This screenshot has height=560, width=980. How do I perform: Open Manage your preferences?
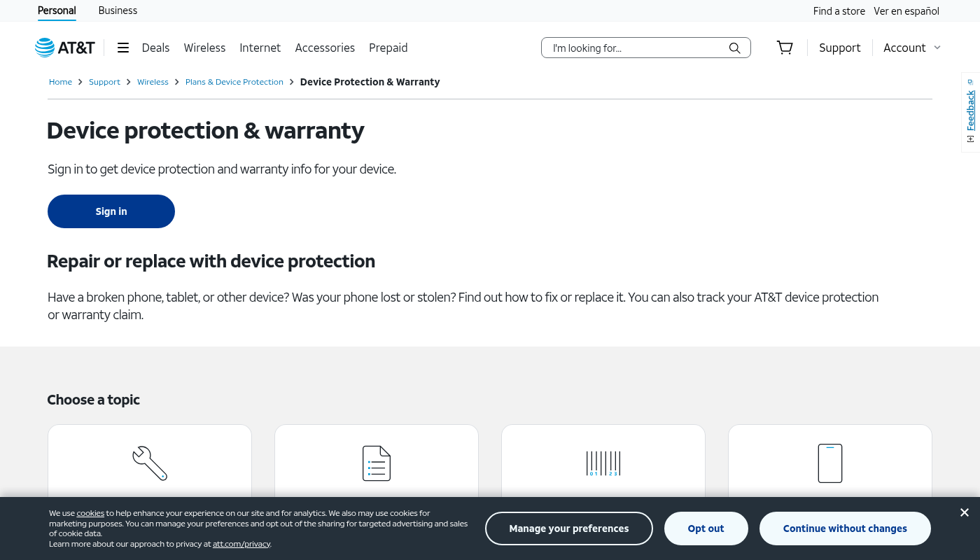click(x=569, y=528)
